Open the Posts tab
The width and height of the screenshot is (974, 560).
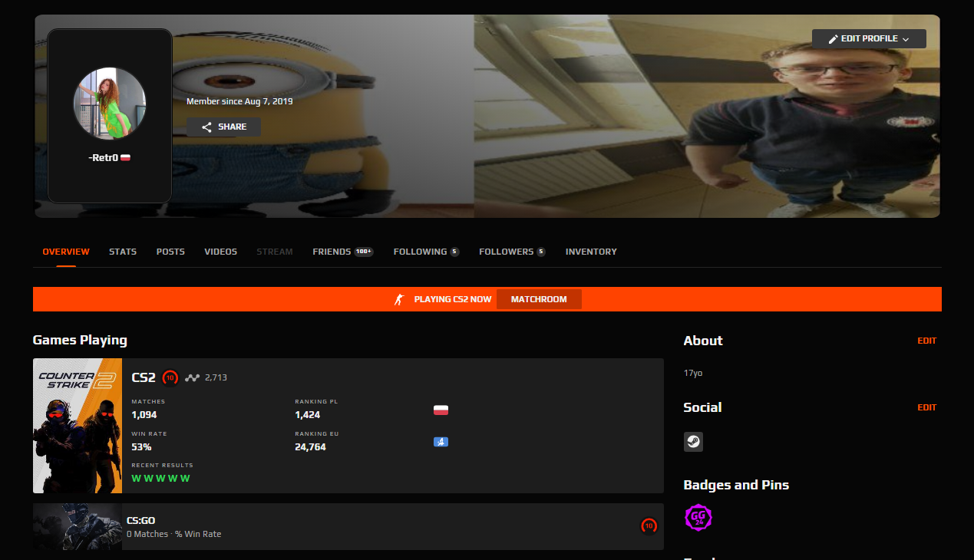point(170,252)
